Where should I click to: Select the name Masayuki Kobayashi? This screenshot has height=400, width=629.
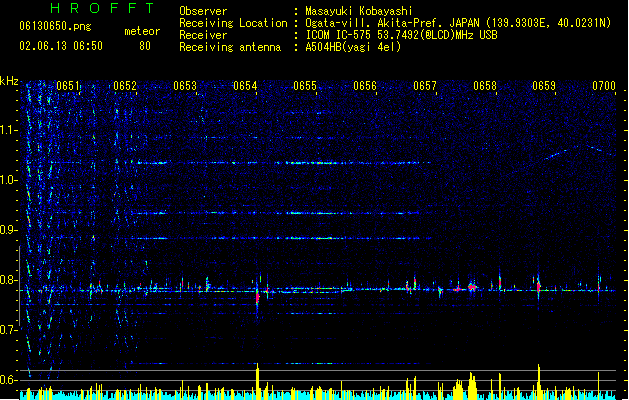(359, 11)
